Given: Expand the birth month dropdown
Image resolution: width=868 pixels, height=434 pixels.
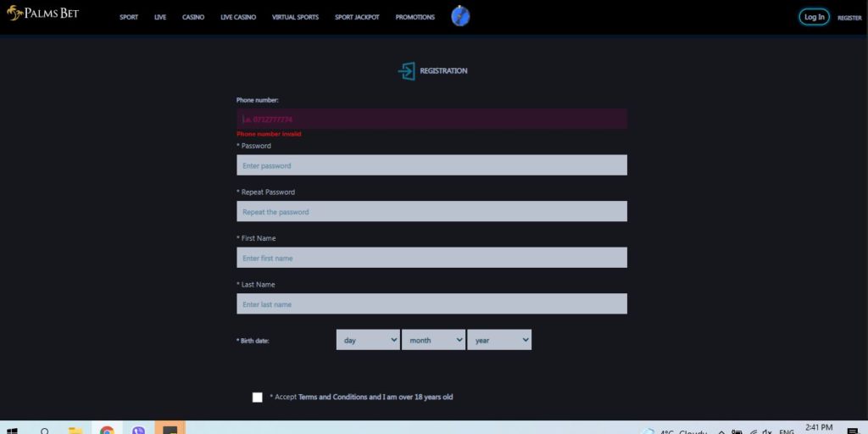Looking at the screenshot, I should coord(433,340).
